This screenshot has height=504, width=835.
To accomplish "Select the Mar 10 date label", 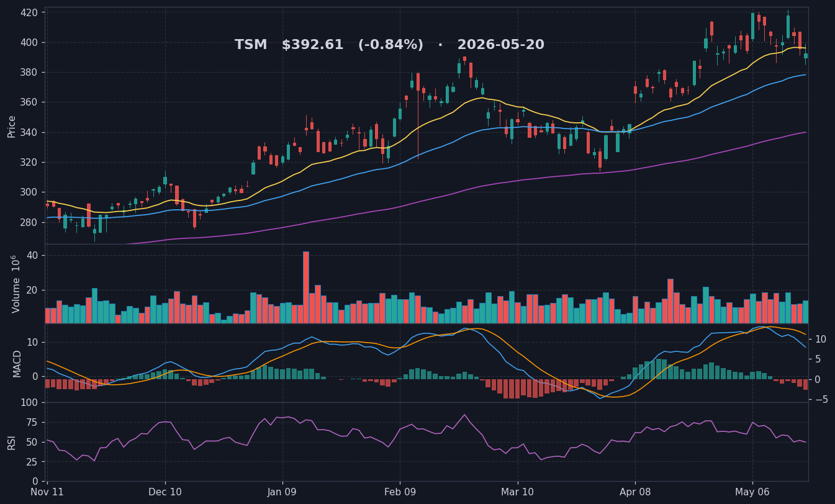I will click(x=518, y=492).
